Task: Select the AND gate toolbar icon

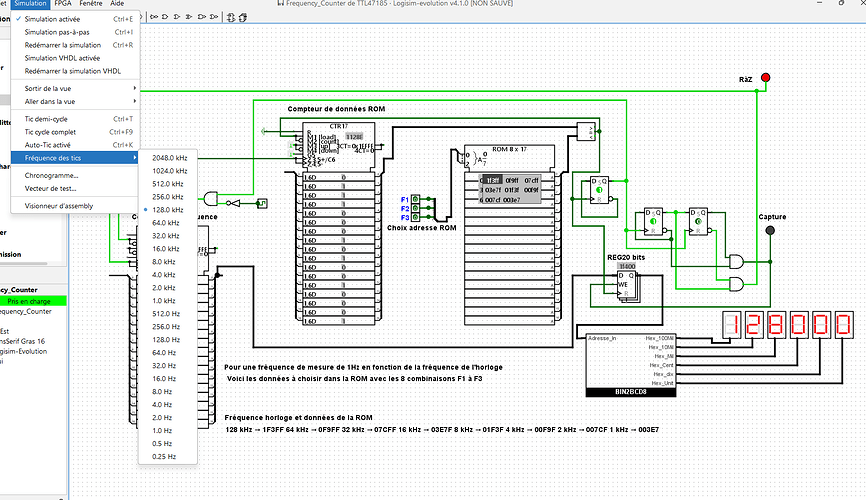Action: point(165,17)
